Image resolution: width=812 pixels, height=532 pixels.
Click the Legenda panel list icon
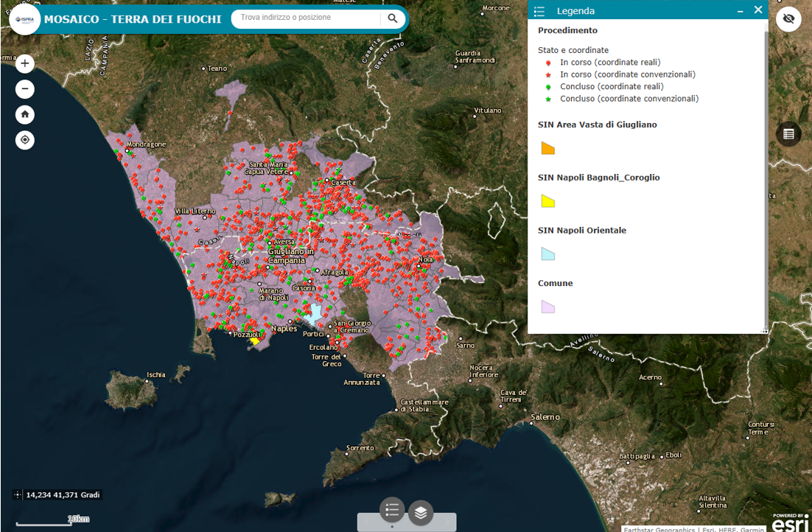pyautogui.click(x=539, y=11)
